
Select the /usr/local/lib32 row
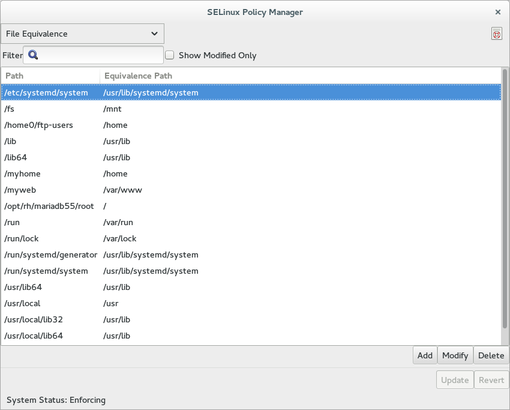251,320
